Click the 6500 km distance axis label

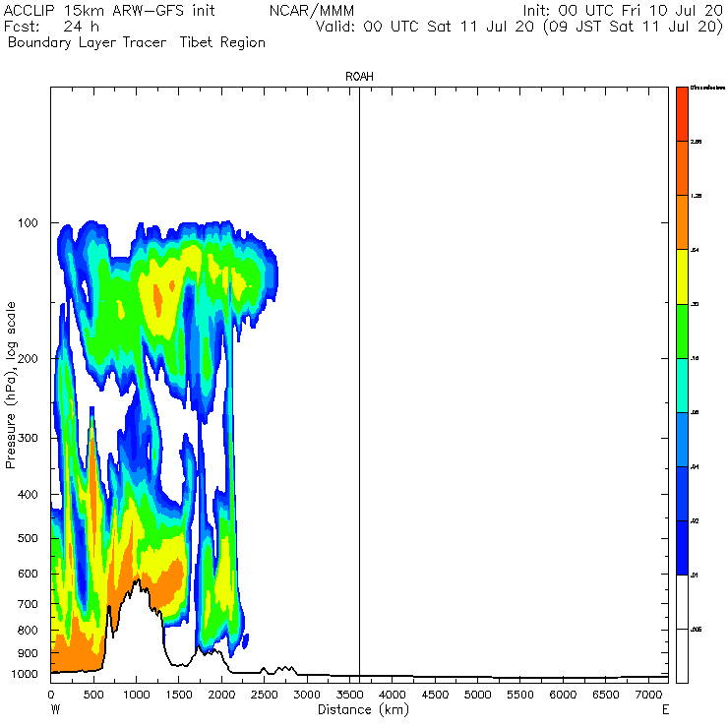(606, 695)
